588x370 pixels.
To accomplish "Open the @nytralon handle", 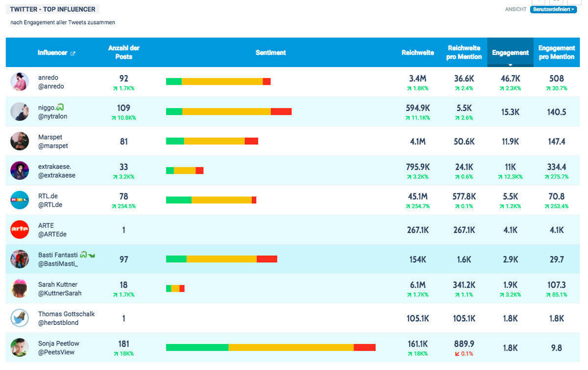I will (53, 116).
